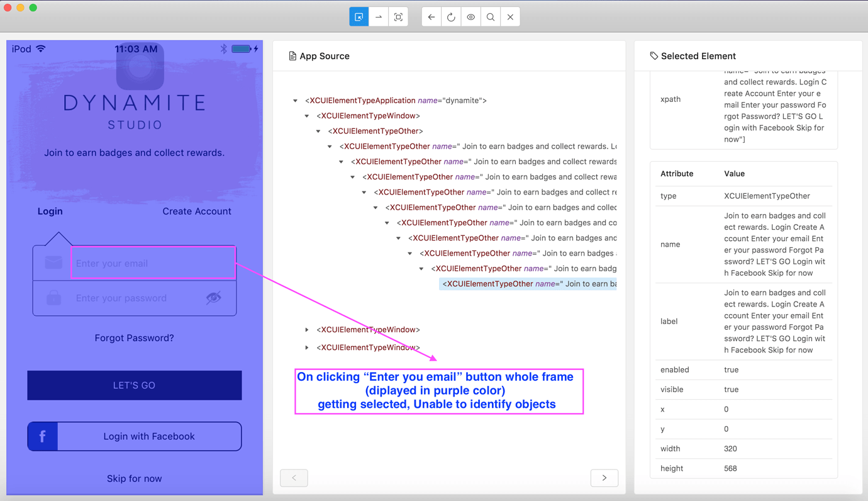The height and width of the screenshot is (501, 868).
Task: Select the Login tab in the app screenshot
Action: pyautogui.click(x=50, y=211)
